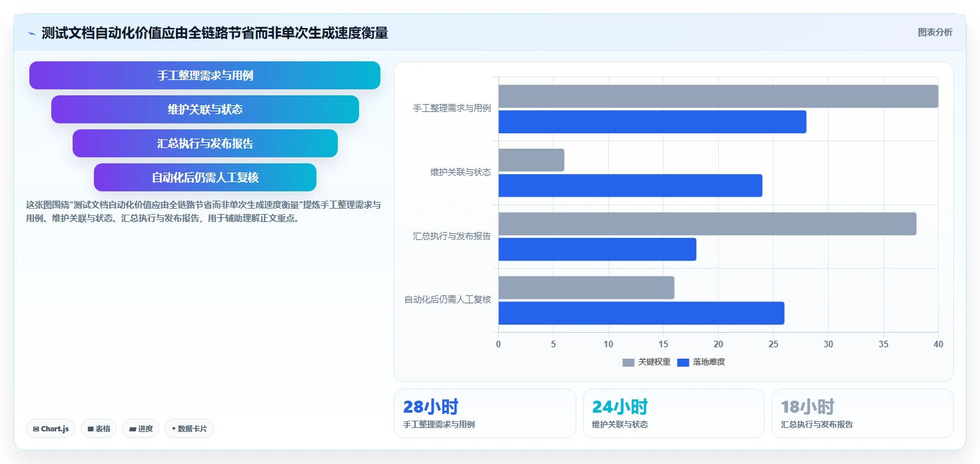Click the chart axis label 自动化后仍需人工复核
This screenshot has height=464, width=980.
[x=448, y=300]
